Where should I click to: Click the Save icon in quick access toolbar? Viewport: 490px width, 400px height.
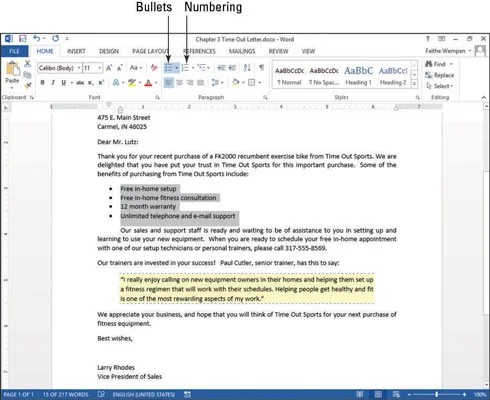(23, 39)
